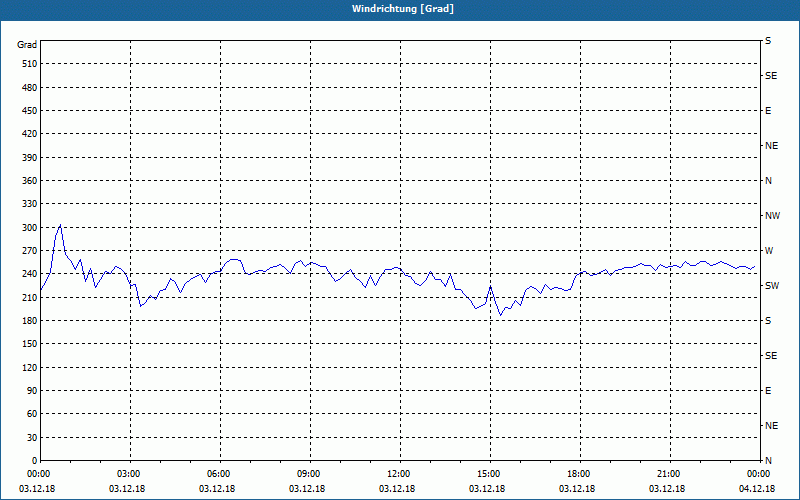Click the 420 y-axis value

pyautogui.click(x=30, y=134)
